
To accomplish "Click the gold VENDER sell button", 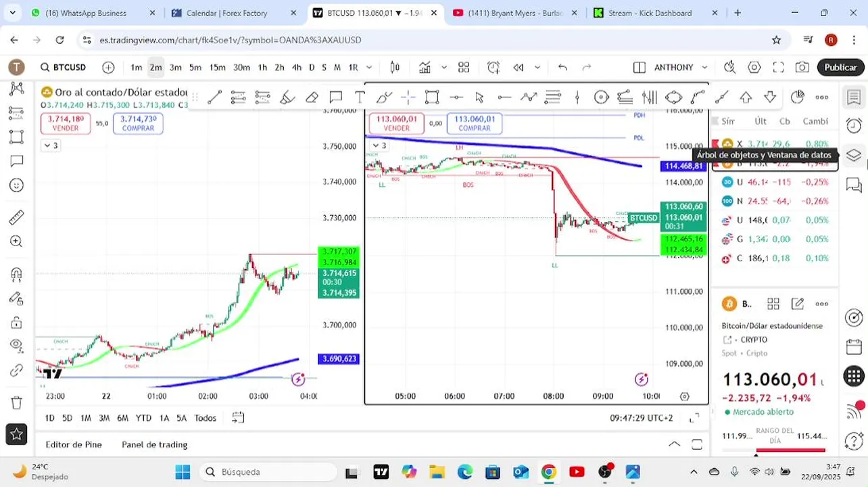I will point(66,123).
